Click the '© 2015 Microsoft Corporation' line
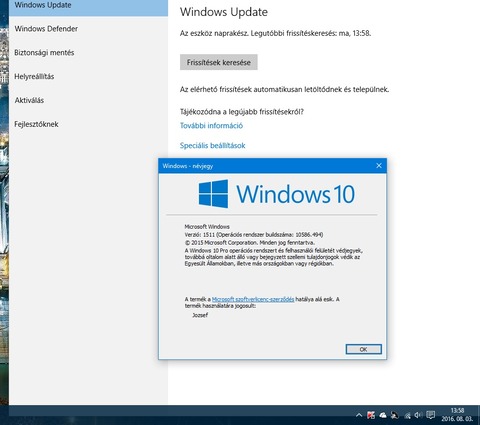The height and width of the screenshot is (425, 480). click(250, 242)
